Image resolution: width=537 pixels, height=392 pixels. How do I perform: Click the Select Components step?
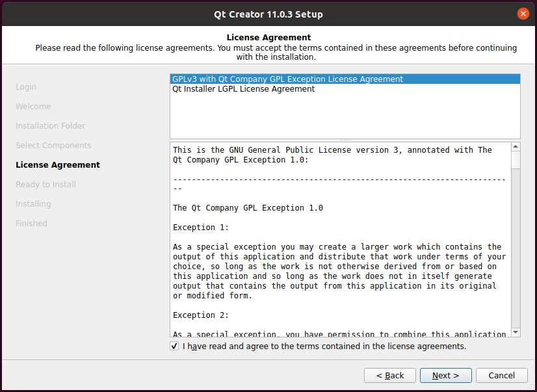[x=53, y=146]
